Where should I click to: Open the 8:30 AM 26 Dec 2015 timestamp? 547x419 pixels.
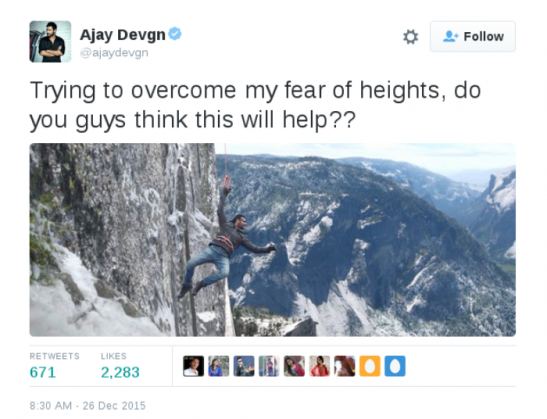[88, 406]
